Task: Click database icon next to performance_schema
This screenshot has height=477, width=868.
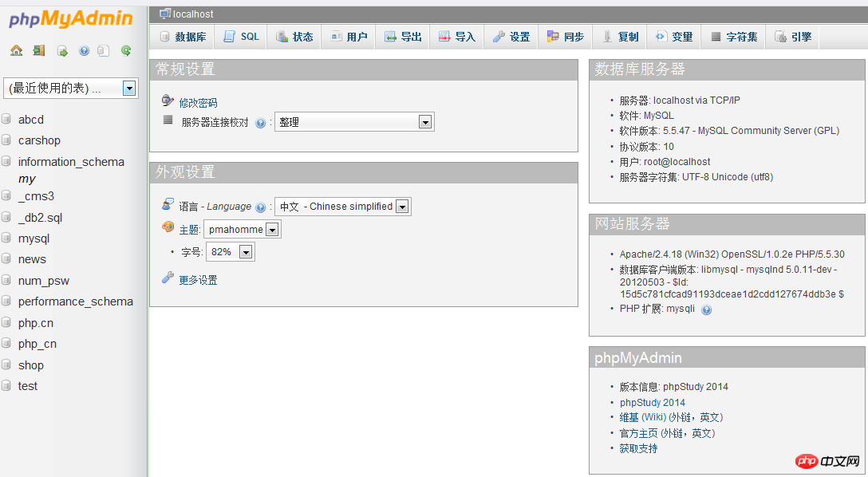Action: pos(6,301)
